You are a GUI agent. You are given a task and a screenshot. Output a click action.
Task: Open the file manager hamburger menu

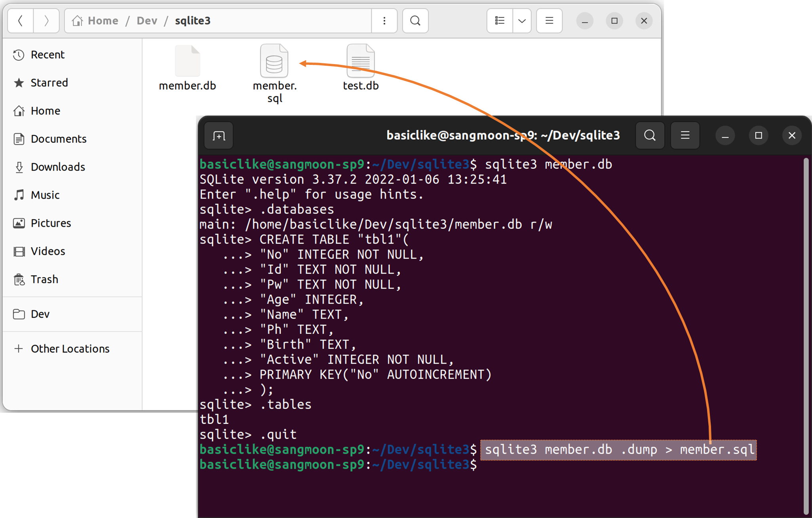tap(549, 21)
